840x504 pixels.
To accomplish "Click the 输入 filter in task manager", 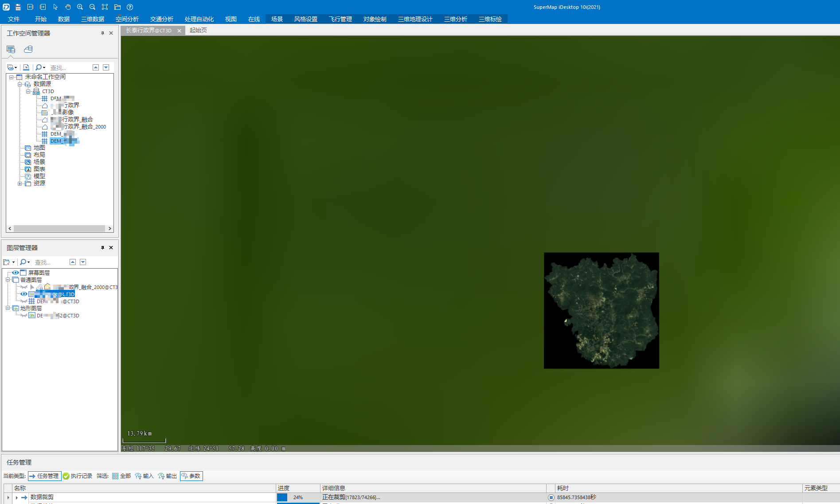I will coord(144,476).
